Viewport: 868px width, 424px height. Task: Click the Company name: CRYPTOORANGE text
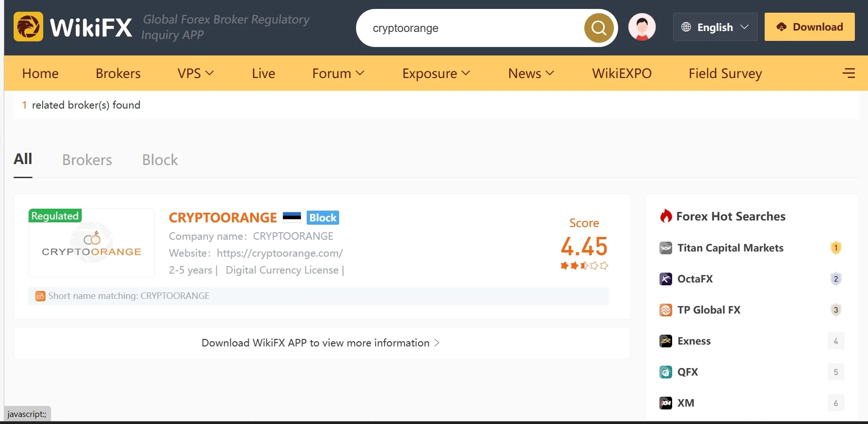pos(251,236)
